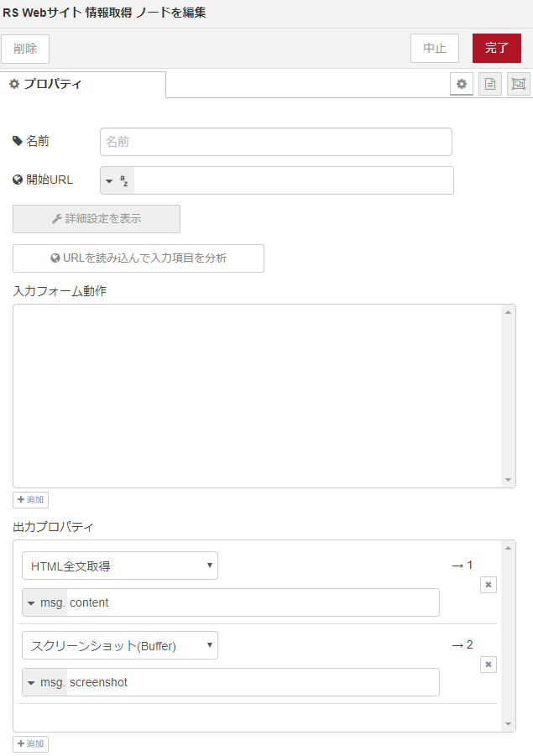Open node properties gear icon
Screen dimensions: 533x756
(x=462, y=85)
